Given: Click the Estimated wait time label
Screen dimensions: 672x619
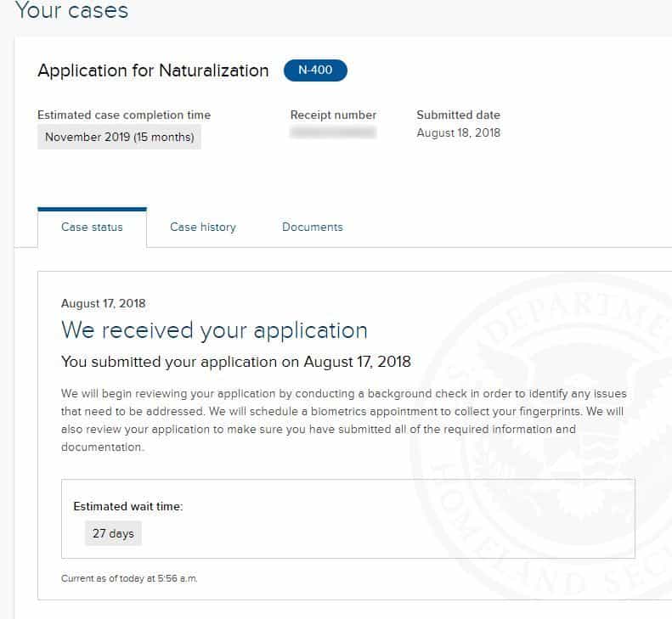Looking at the screenshot, I should [x=128, y=506].
